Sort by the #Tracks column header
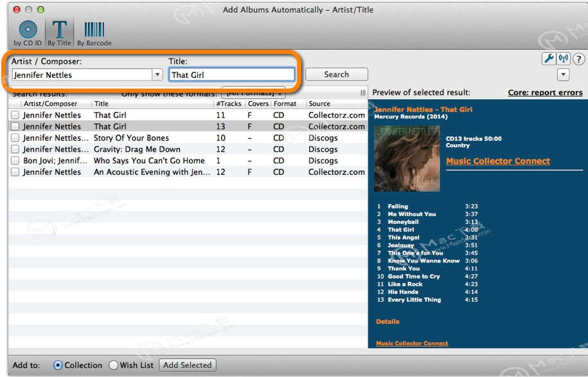This screenshot has width=588, height=377. pos(229,104)
